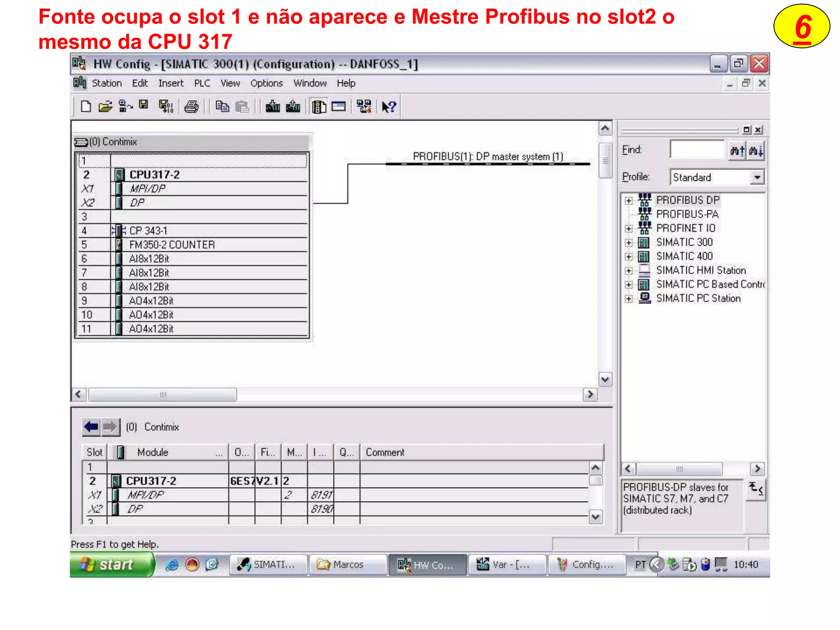The height and width of the screenshot is (630, 840).
Task: Close the hardware catalog pane
Action: [x=758, y=130]
